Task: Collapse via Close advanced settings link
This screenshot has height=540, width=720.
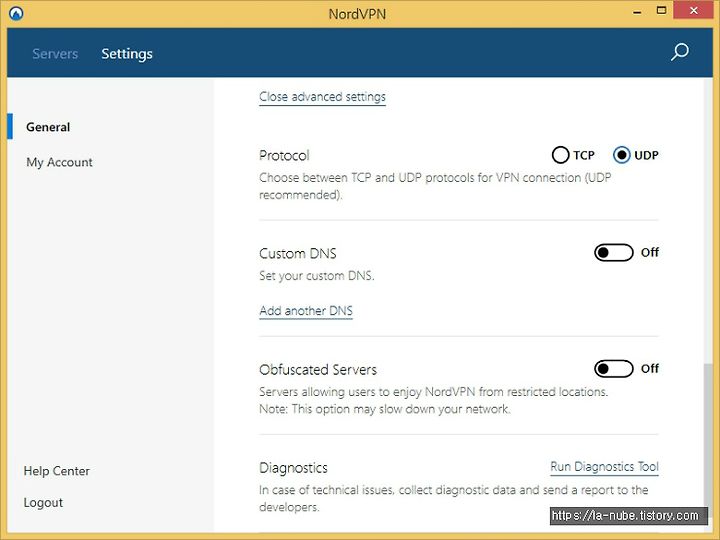Action: 322,97
